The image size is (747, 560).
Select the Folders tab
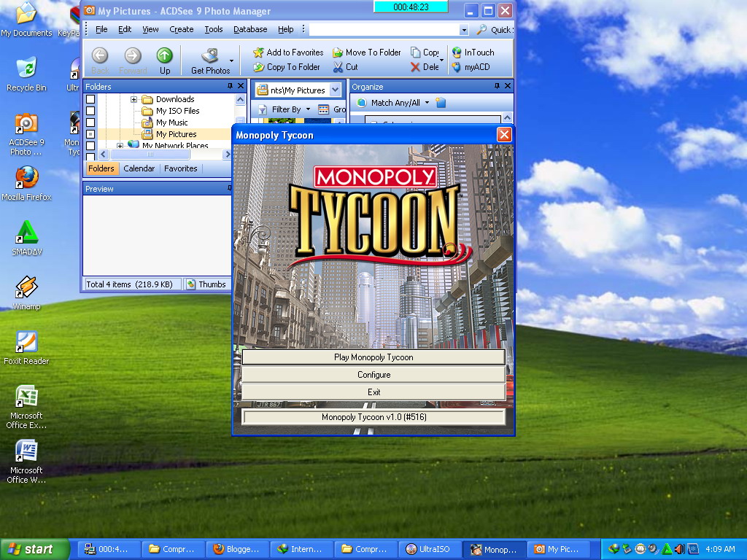coord(101,168)
